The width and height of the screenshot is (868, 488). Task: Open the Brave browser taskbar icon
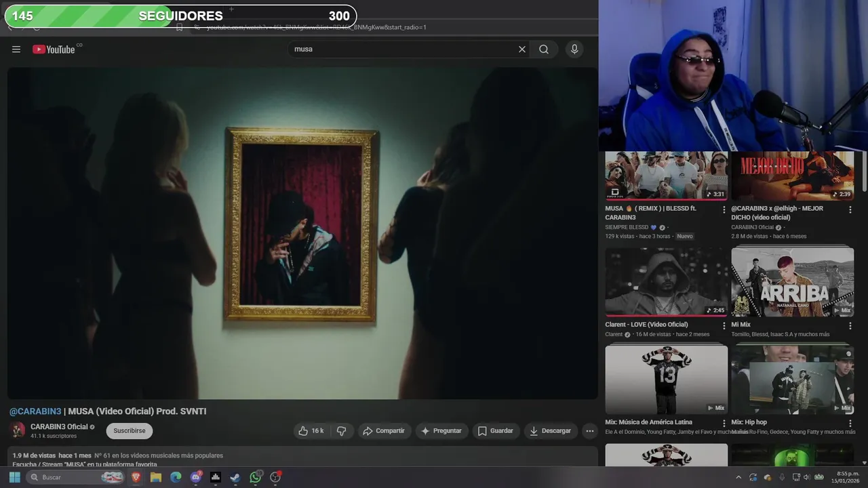click(136, 477)
